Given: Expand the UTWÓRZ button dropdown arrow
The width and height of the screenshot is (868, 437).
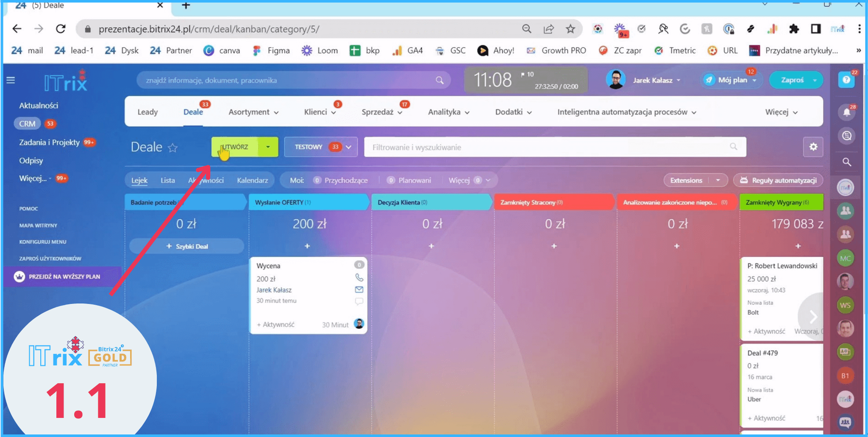Looking at the screenshot, I should point(268,147).
